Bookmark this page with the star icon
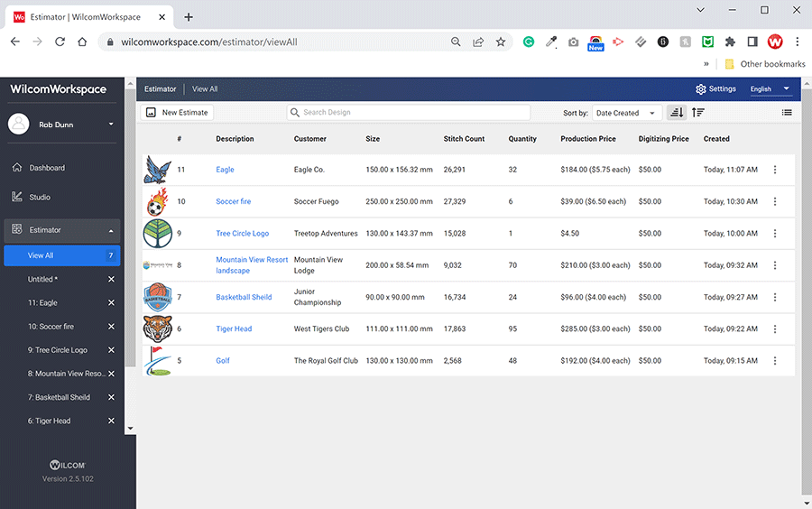 (x=501, y=42)
